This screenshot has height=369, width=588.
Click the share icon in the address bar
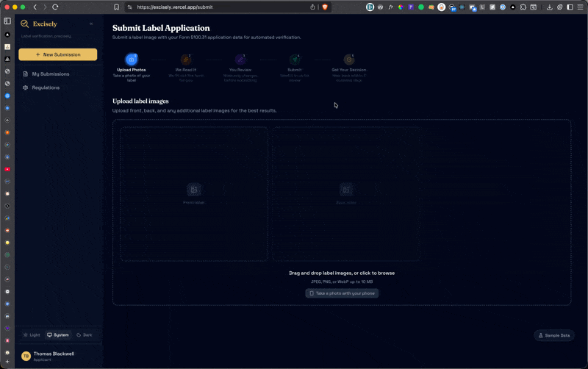pos(312,7)
